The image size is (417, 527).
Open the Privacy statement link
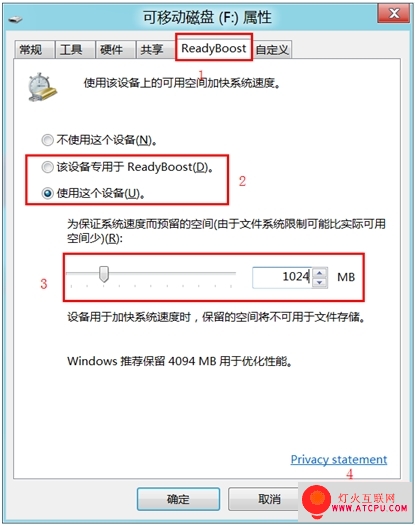click(x=339, y=459)
